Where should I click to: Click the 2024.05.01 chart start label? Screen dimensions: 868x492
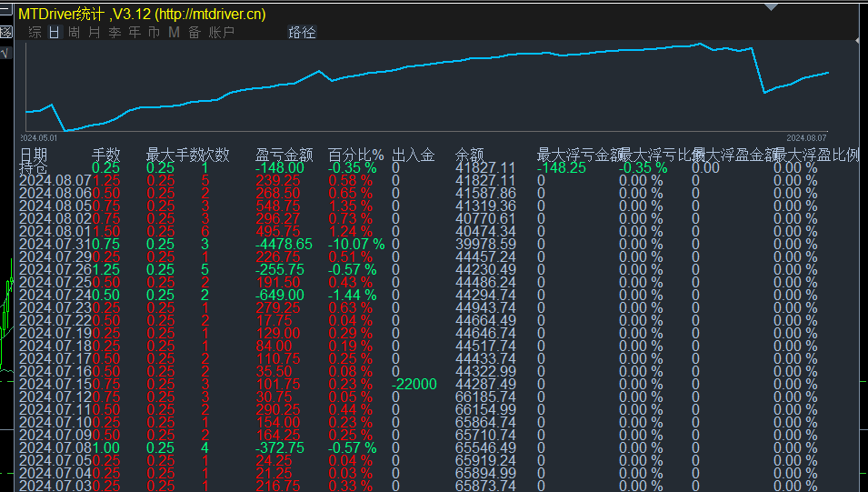[39, 138]
